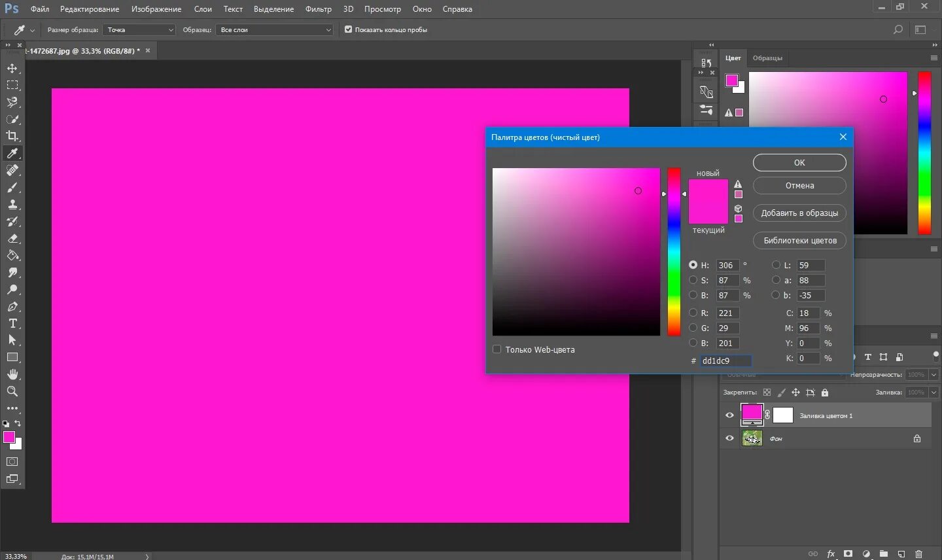942x560 pixels.
Task: Change the screen mode
Action: coord(12,478)
